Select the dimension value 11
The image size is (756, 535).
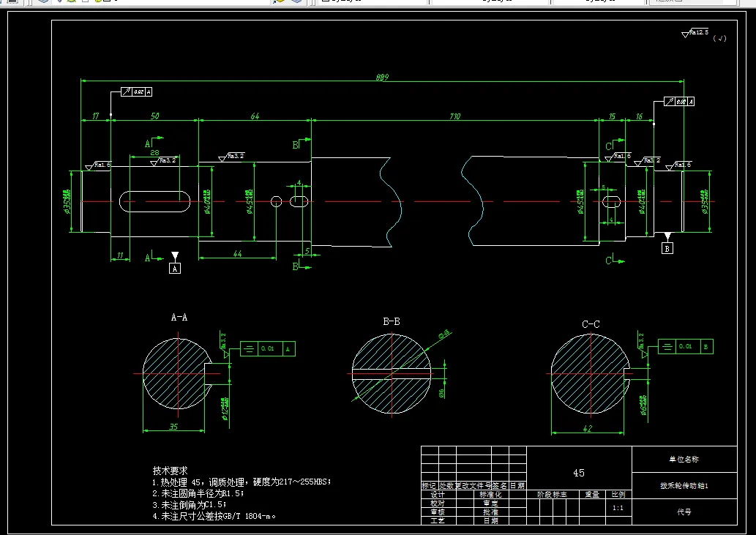coord(120,255)
